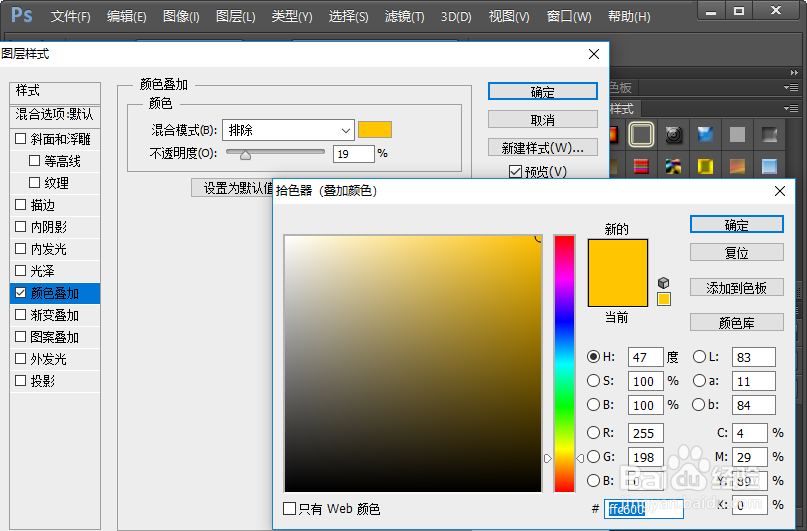The width and height of the screenshot is (807, 531).
Task: Select Drop Shadow (投影) in styles list
Action: (55, 381)
